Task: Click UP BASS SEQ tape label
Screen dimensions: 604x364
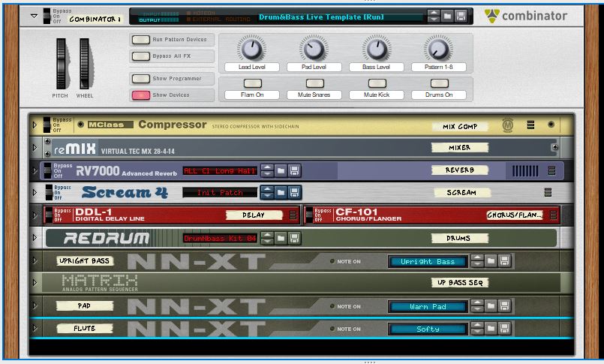Action: click(x=460, y=282)
